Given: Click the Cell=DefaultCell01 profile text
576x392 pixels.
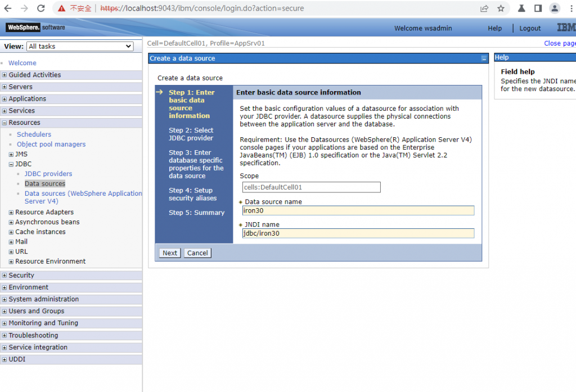Looking at the screenshot, I should pos(206,43).
